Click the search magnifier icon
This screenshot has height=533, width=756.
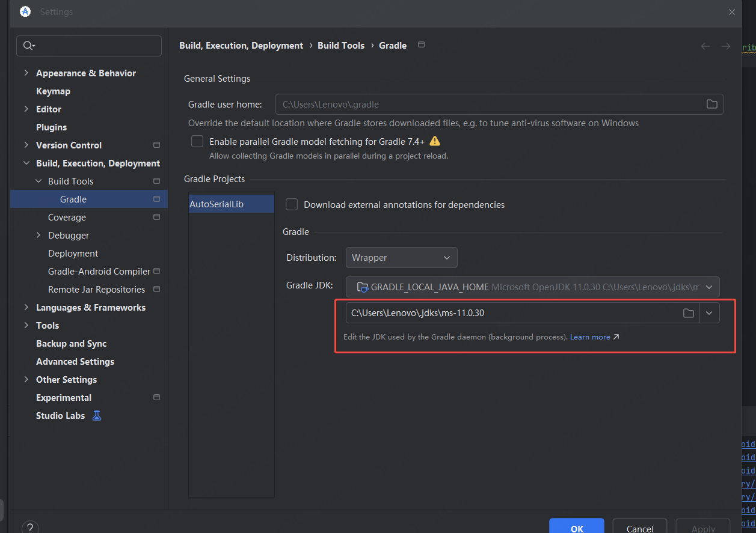28,46
